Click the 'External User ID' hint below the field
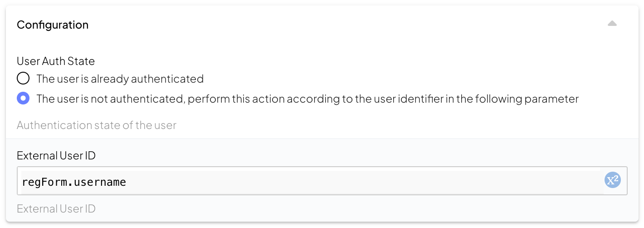The height and width of the screenshot is (228, 644). (x=56, y=209)
